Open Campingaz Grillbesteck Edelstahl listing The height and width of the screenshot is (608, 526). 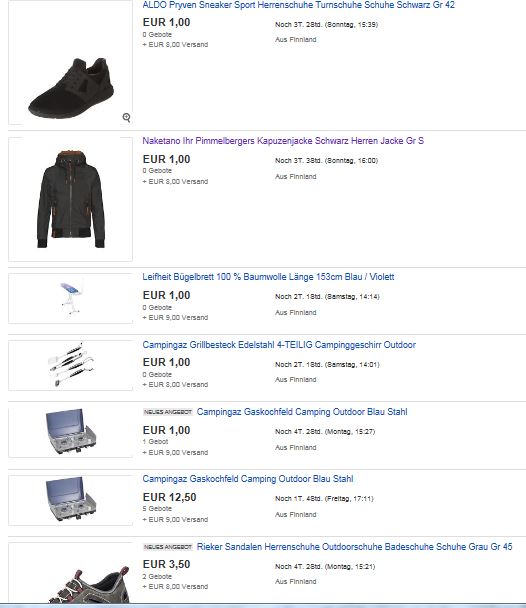[x=279, y=345]
